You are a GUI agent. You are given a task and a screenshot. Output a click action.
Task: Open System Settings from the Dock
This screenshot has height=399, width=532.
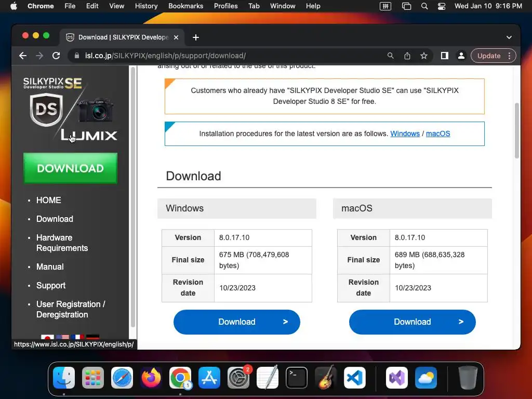click(x=238, y=378)
